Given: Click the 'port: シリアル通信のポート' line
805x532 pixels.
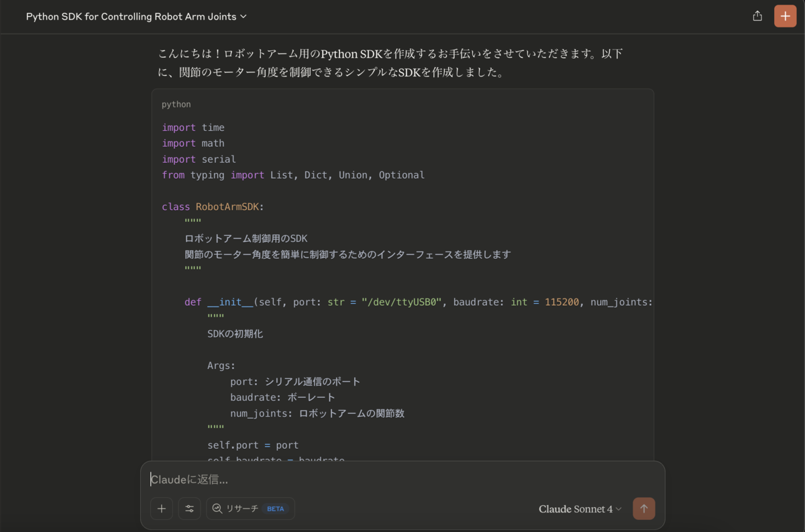Looking at the screenshot, I should [x=295, y=382].
